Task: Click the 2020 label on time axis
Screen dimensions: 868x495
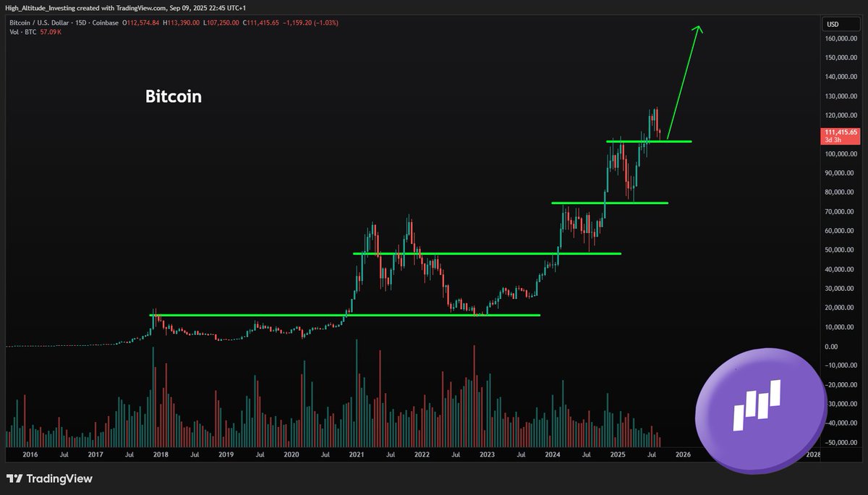Action: (x=291, y=455)
